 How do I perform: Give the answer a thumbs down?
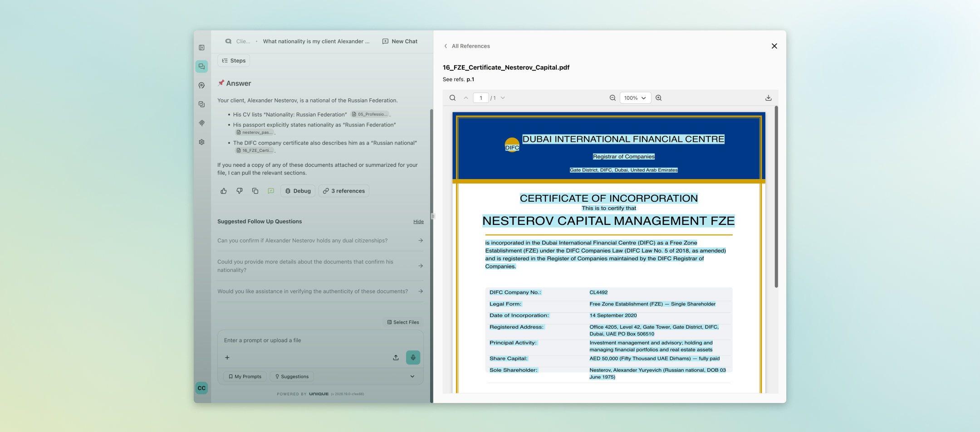coord(240,191)
